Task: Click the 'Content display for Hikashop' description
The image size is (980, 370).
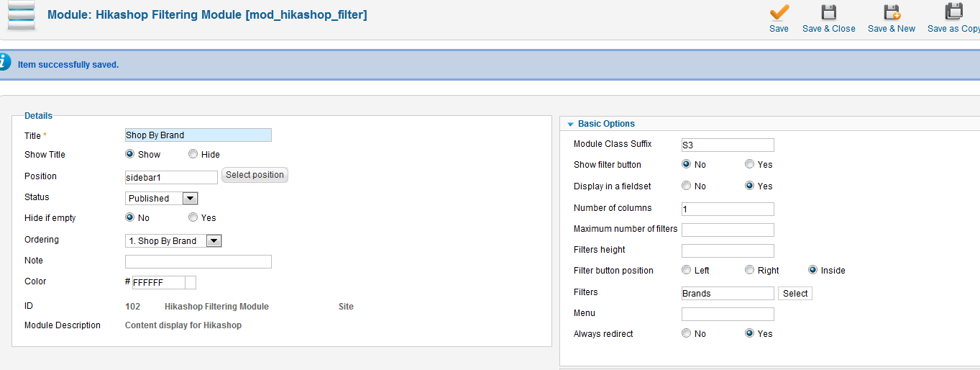Action: pos(183,325)
